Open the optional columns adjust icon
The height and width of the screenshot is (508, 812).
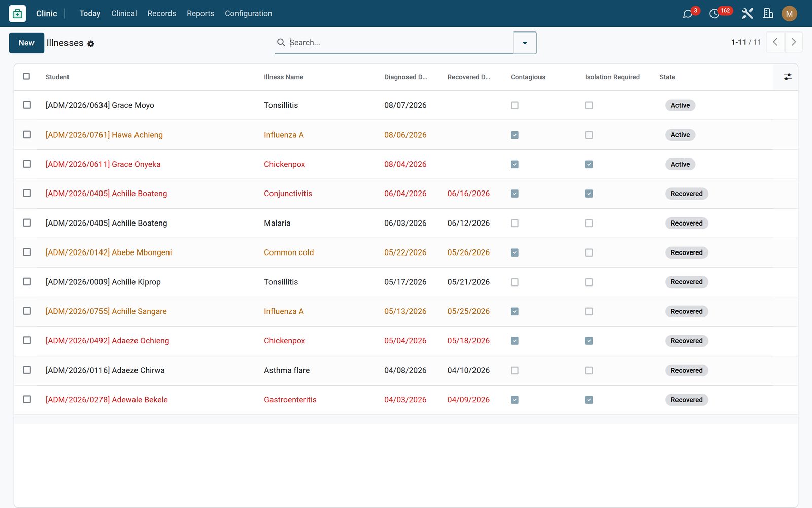787,77
